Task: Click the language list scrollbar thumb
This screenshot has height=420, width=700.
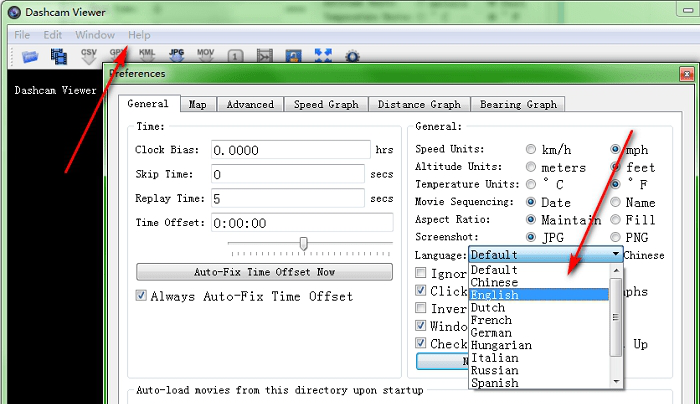Action: click(616, 317)
